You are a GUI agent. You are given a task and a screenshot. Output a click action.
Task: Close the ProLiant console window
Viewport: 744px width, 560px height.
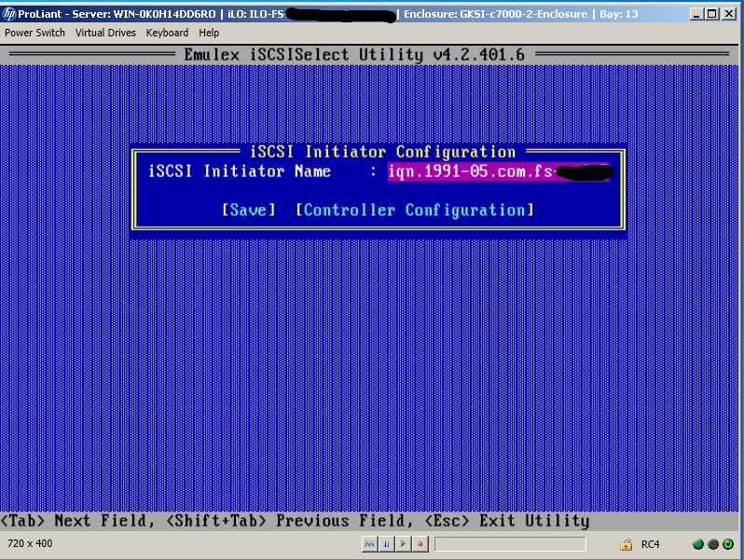click(x=729, y=14)
